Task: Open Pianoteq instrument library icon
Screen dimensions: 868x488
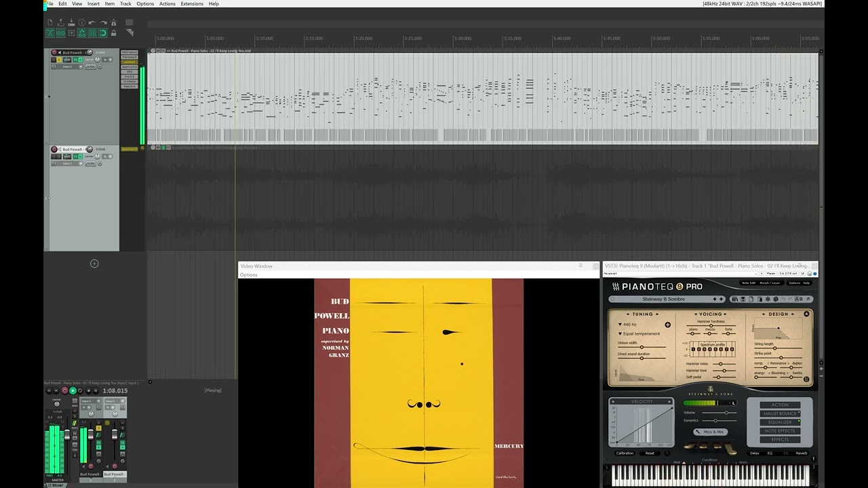Action: [x=735, y=299]
